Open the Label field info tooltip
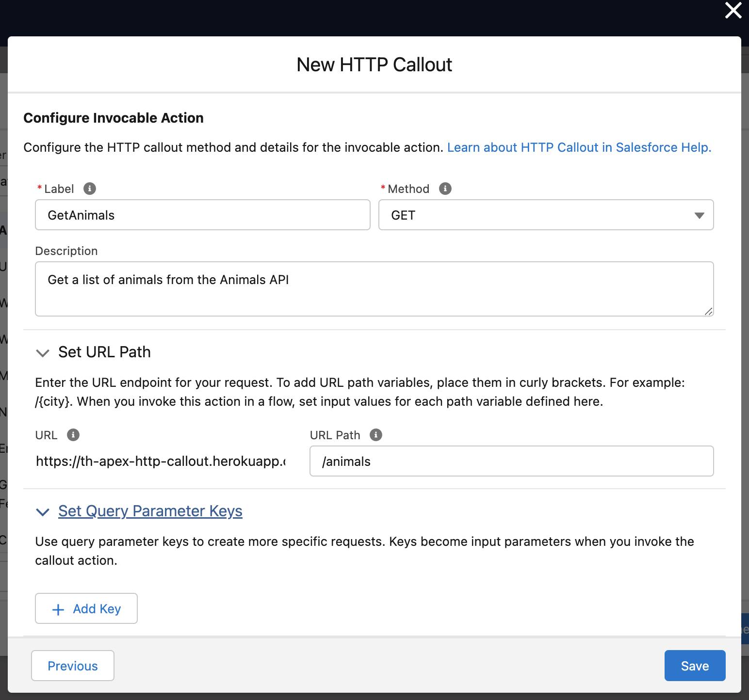Image resolution: width=749 pixels, height=700 pixels. pos(90,189)
